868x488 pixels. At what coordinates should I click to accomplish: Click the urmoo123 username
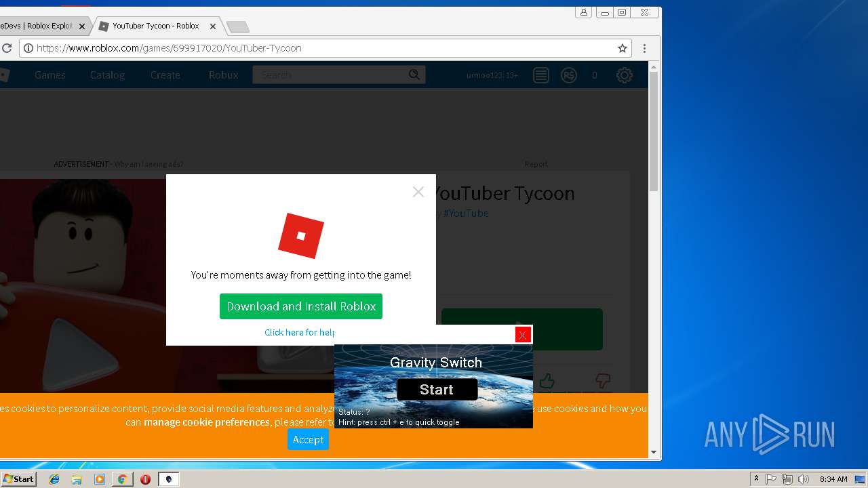[492, 75]
